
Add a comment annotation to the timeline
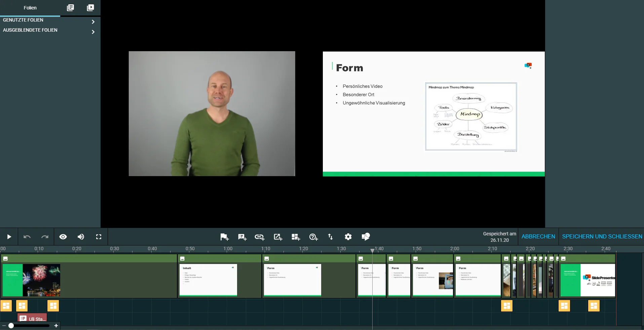pyautogui.click(x=242, y=237)
